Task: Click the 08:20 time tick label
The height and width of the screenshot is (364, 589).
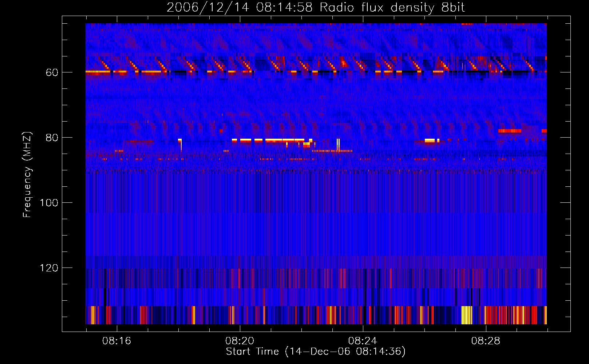Action: 240,341
